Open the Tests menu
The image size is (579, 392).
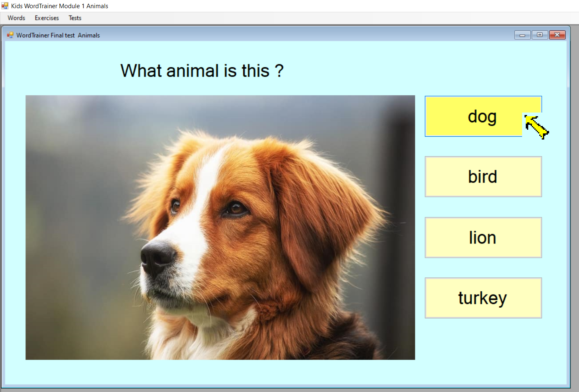(75, 18)
